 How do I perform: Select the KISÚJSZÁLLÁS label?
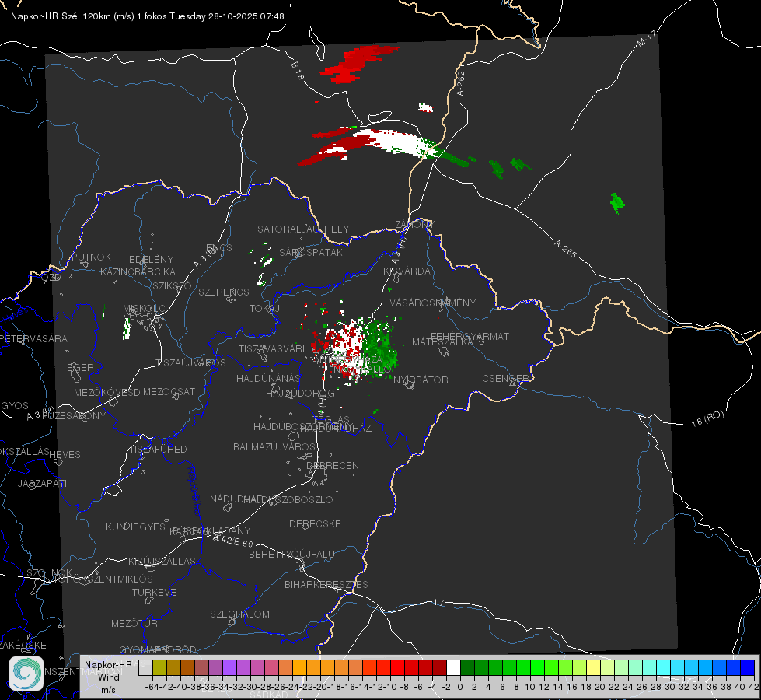[162, 562]
